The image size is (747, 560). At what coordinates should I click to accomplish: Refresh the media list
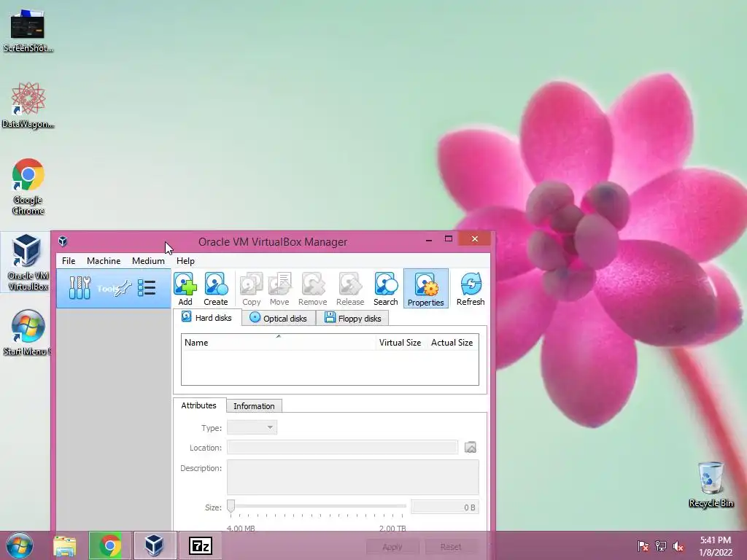471,288
